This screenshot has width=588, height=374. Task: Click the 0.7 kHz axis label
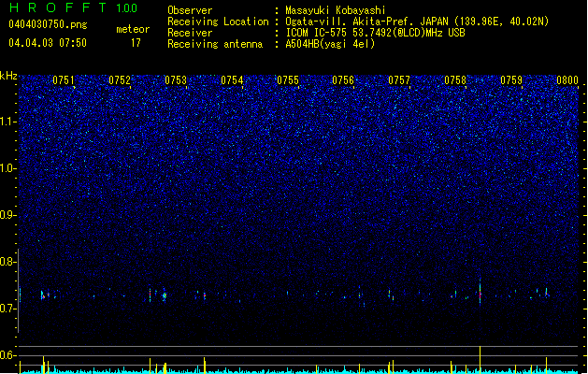[x=8, y=309]
